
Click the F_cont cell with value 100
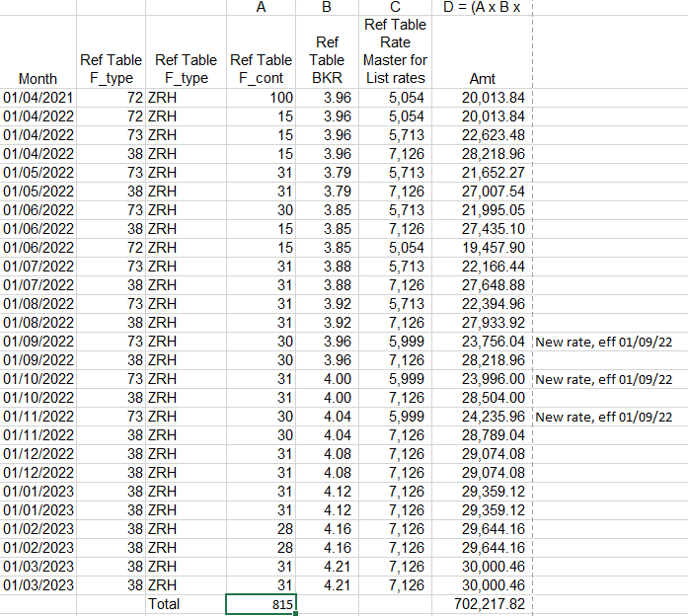click(x=261, y=97)
